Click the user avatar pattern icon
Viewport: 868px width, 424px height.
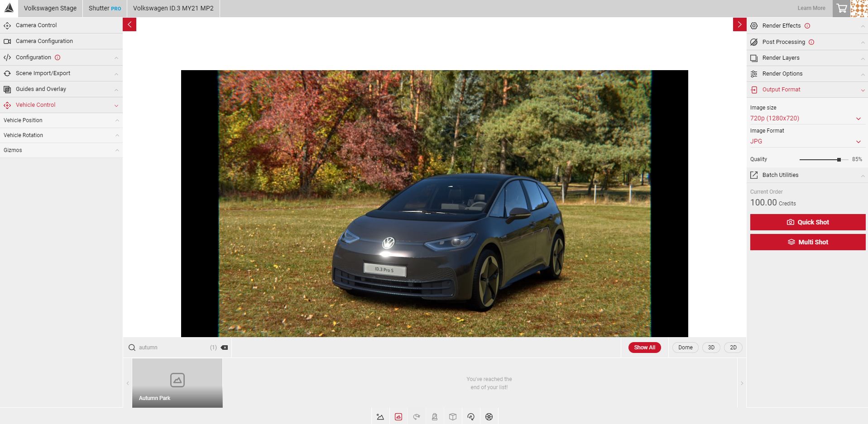tap(859, 8)
